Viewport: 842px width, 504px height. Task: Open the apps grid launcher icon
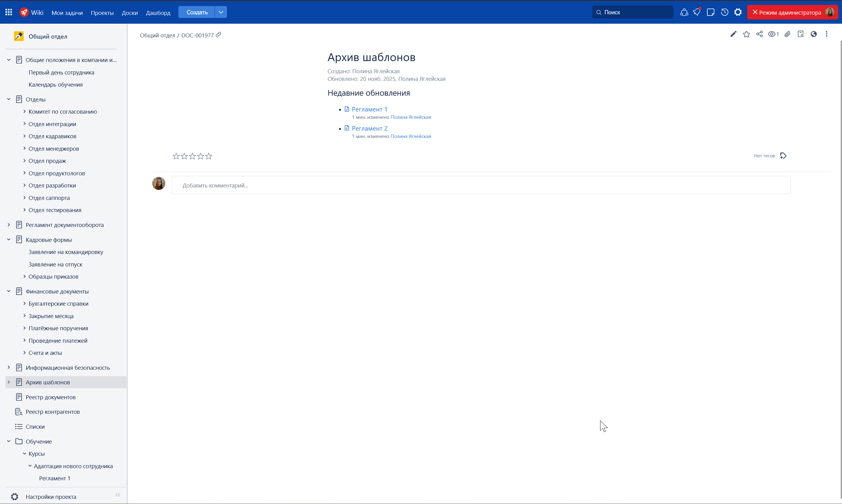pyautogui.click(x=9, y=12)
